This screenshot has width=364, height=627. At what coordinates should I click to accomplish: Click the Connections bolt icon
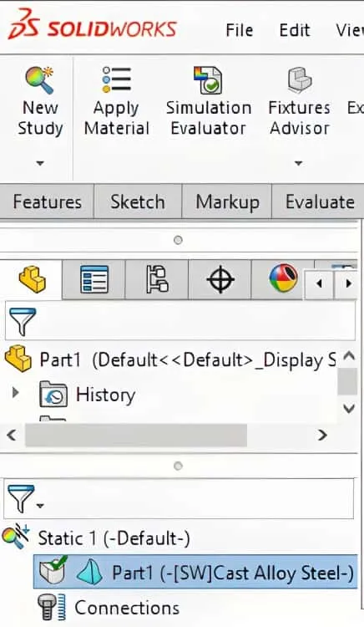51,608
